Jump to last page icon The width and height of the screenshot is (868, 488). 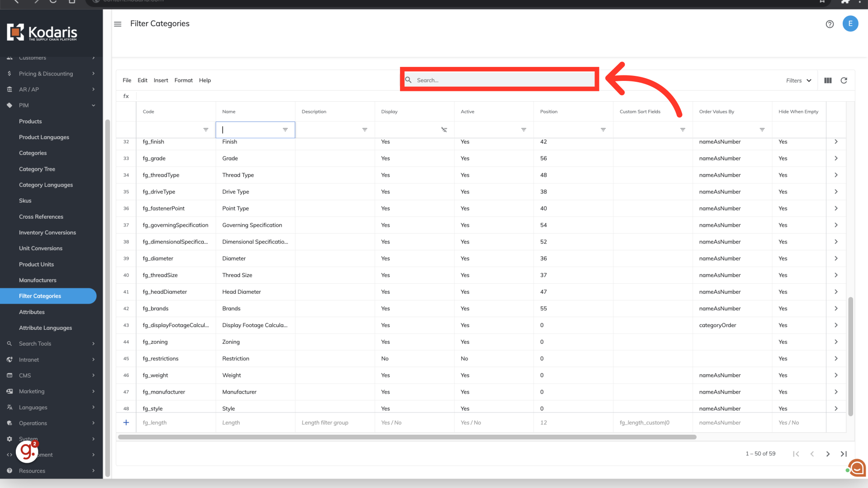[844, 454]
